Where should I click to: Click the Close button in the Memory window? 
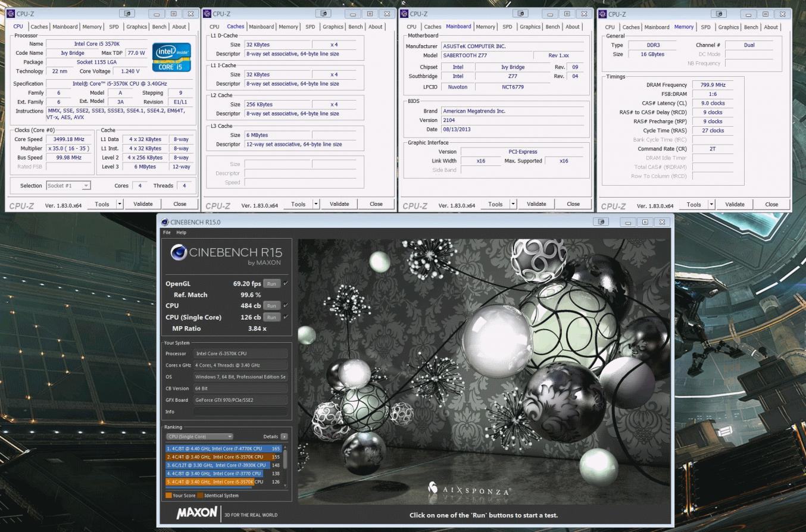point(771,204)
